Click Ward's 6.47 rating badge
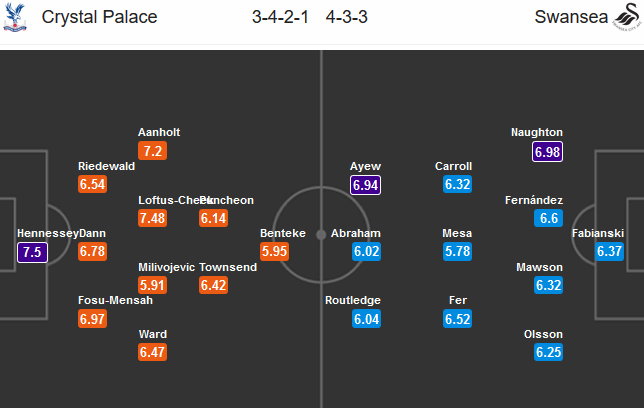Viewport: 644px width, 408px height. (x=153, y=353)
